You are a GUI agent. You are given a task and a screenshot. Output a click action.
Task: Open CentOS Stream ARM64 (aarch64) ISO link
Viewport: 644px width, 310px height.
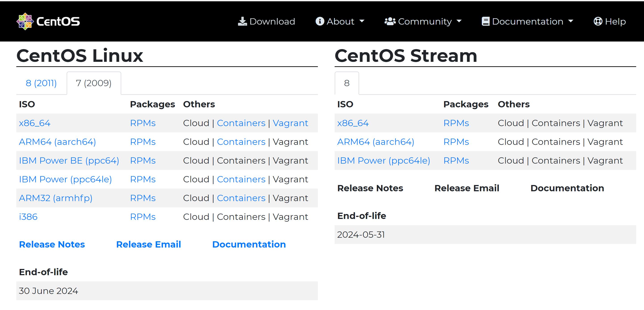click(x=376, y=142)
